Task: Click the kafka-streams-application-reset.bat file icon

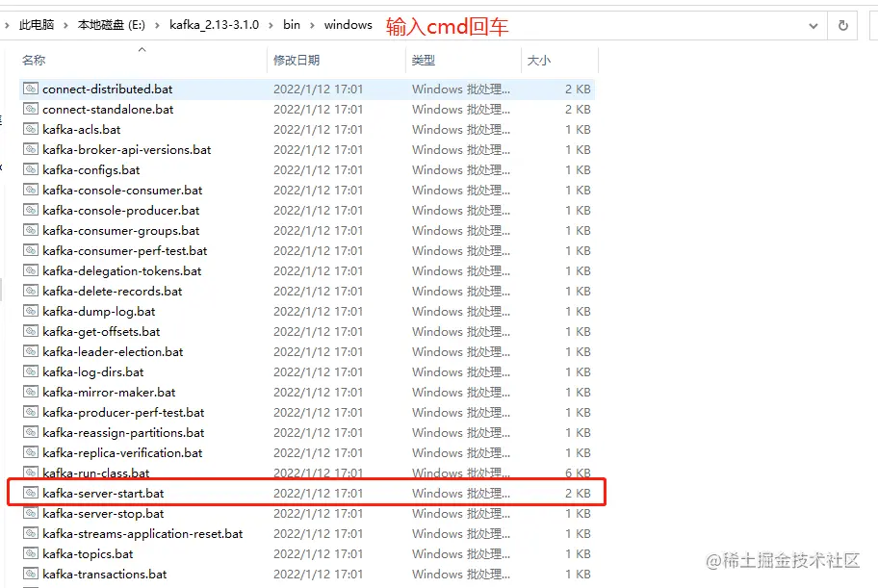Action: tap(31, 532)
